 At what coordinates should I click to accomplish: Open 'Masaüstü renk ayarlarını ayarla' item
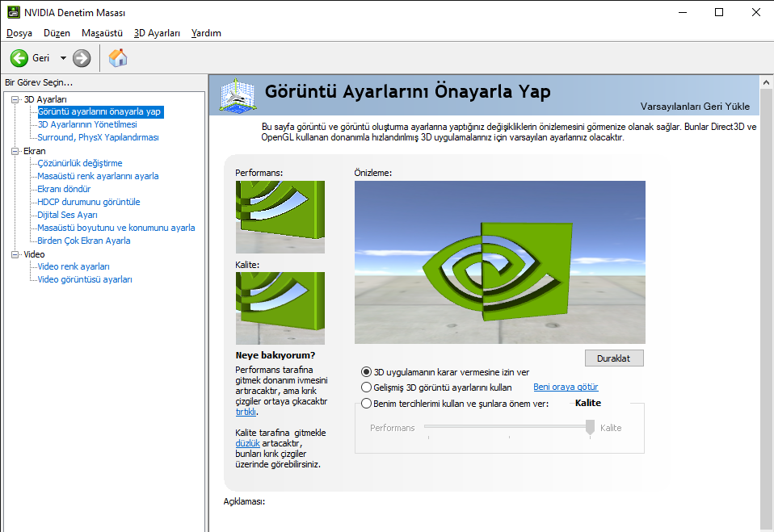click(99, 176)
